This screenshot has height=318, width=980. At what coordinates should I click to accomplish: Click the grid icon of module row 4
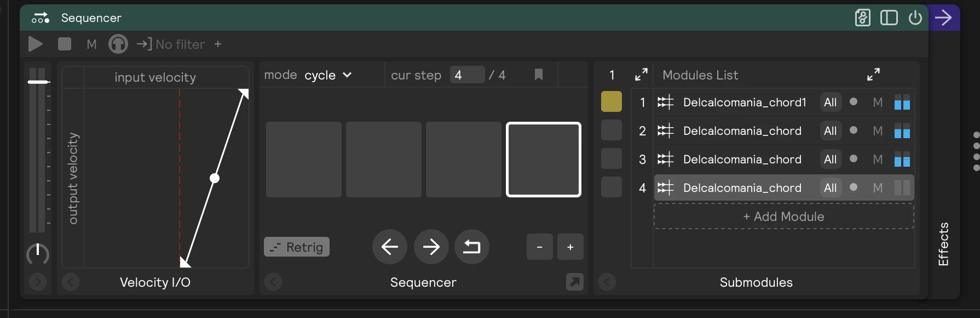(x=666, y=188)
